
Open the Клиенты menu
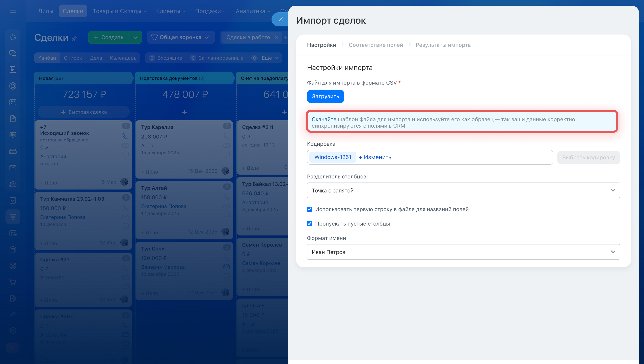pyautogui.click(x=170, y=11)
